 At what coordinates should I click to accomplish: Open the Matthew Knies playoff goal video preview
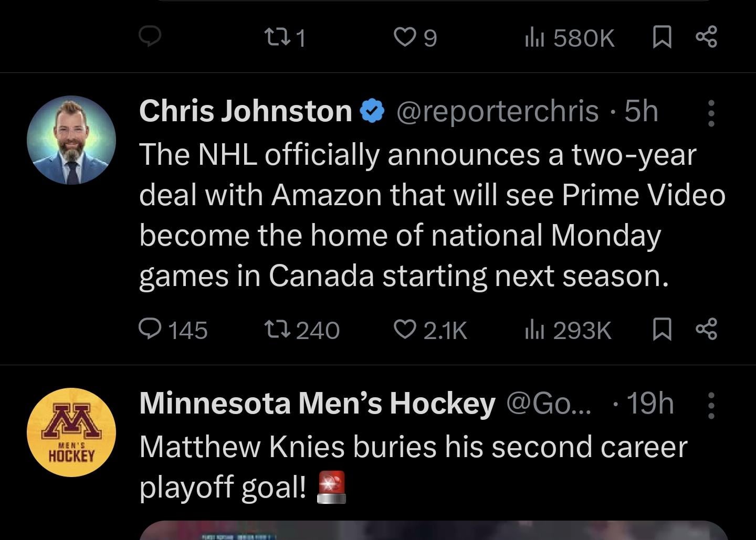point(434,530)
